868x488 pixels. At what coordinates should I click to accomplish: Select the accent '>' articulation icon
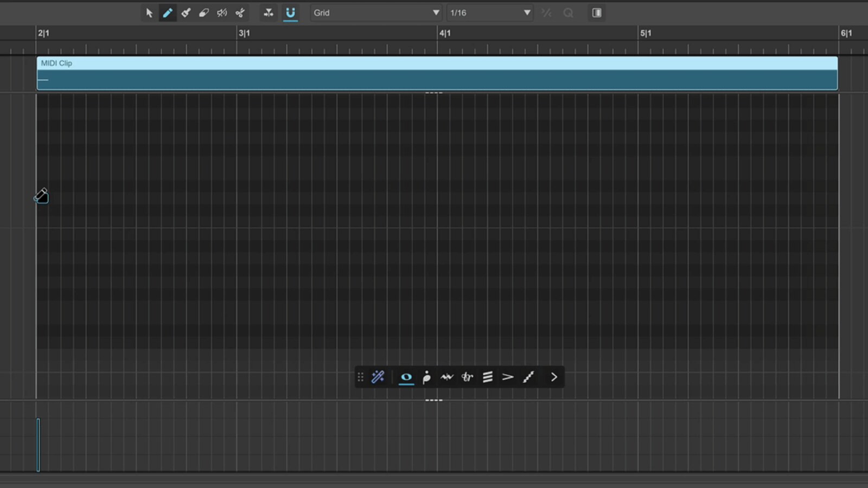pyautogui.click(x=508, y=377)
